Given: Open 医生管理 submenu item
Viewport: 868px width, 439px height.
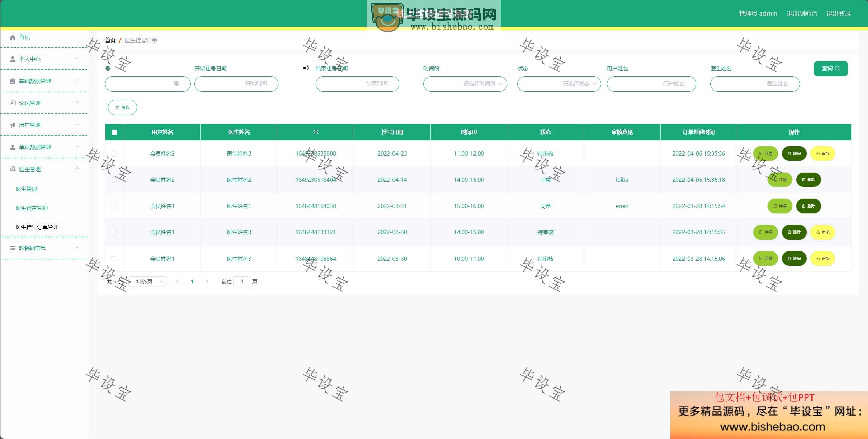Looking at the screenshot, I should coord(27,189).
